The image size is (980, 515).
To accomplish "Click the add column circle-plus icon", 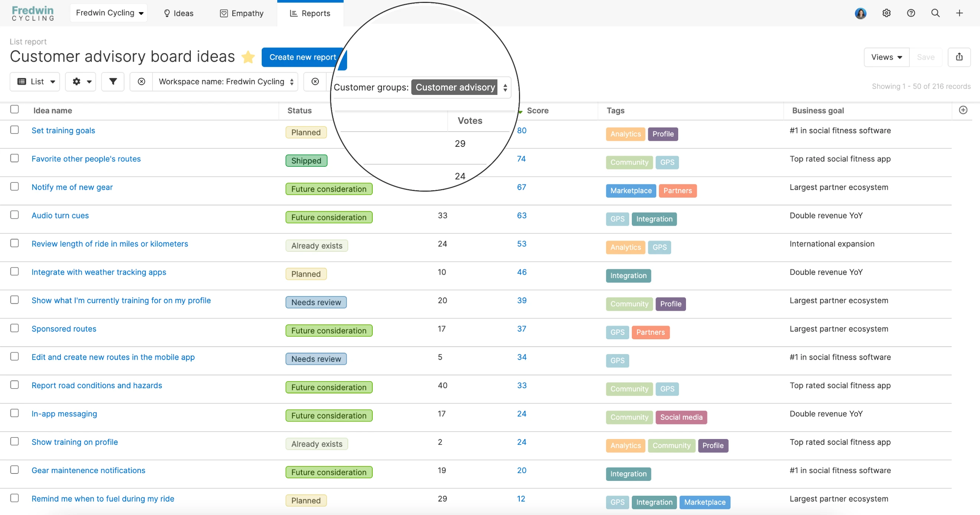I will click(x=963, y=110).
